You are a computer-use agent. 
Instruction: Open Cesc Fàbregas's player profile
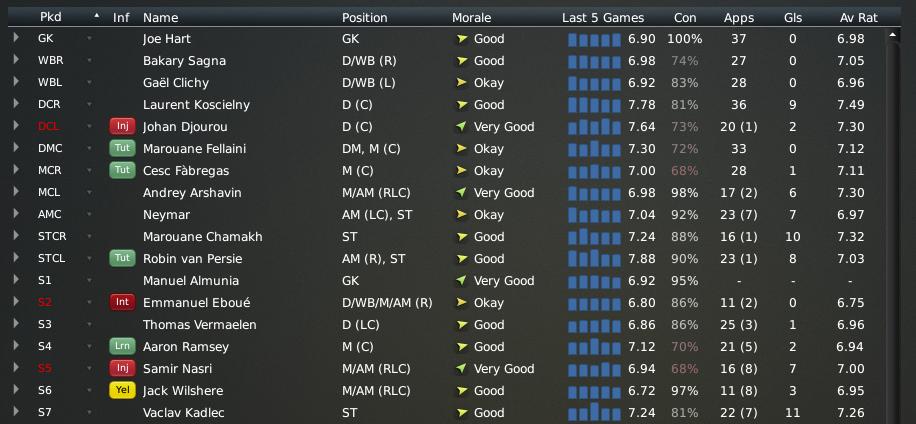[186, 171]
